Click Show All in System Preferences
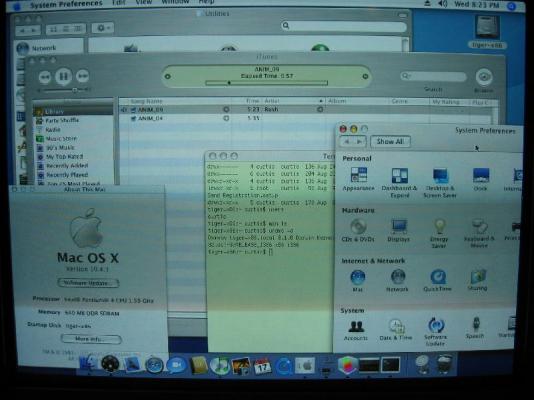The width and height of the screenshot is (534, 400). point(390,142)
